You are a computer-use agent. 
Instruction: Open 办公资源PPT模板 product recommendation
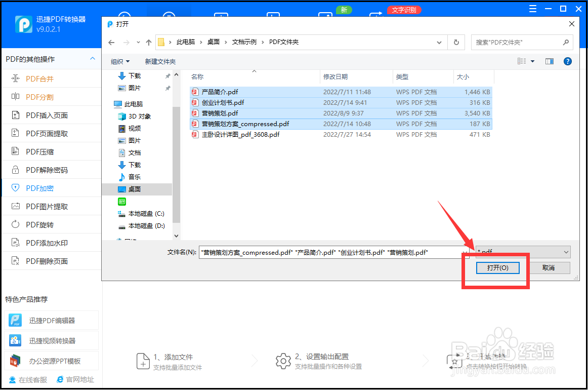coord(52,361)
